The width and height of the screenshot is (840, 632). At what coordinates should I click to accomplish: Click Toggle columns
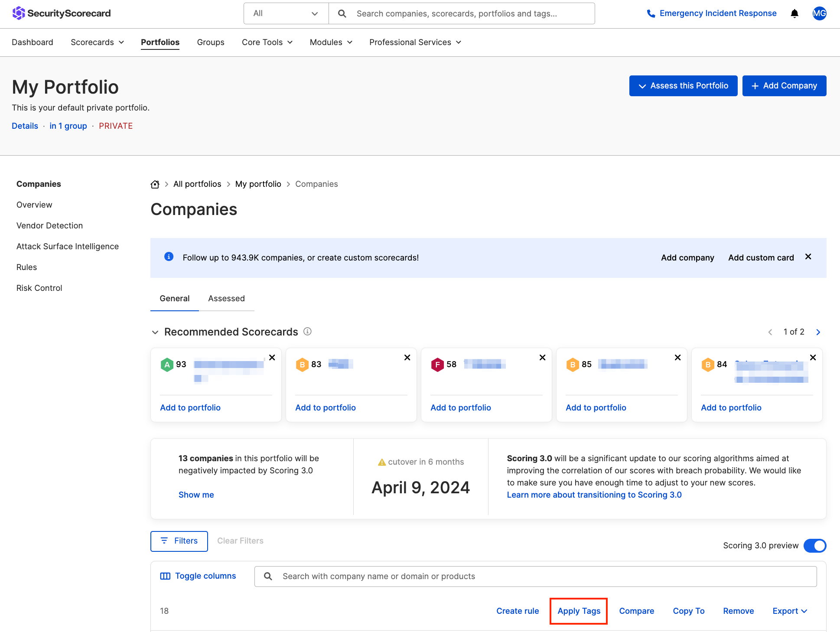(198, 576)
